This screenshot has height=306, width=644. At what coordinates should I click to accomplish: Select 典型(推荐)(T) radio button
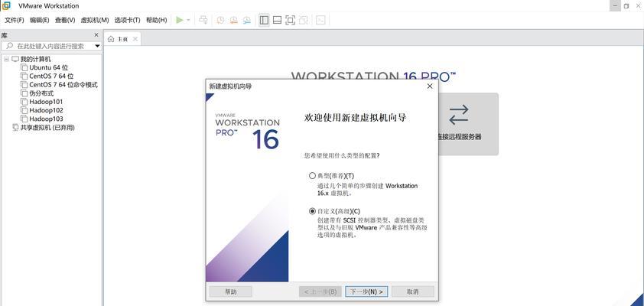tap(312, 176)
